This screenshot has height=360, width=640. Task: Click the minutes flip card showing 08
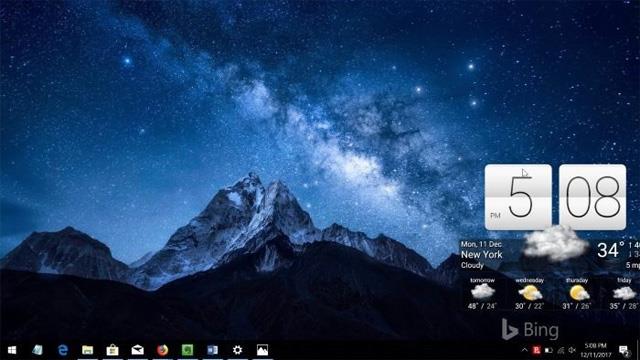592,197
